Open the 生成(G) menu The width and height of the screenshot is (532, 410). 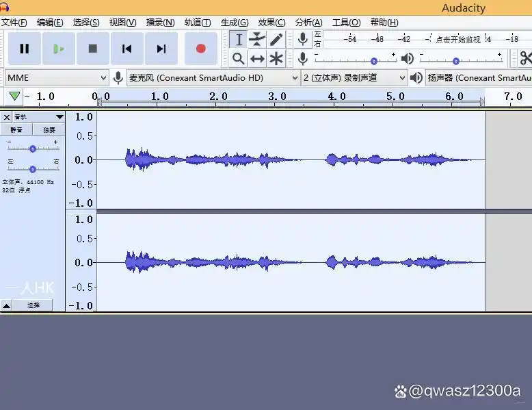click(234, 23)
